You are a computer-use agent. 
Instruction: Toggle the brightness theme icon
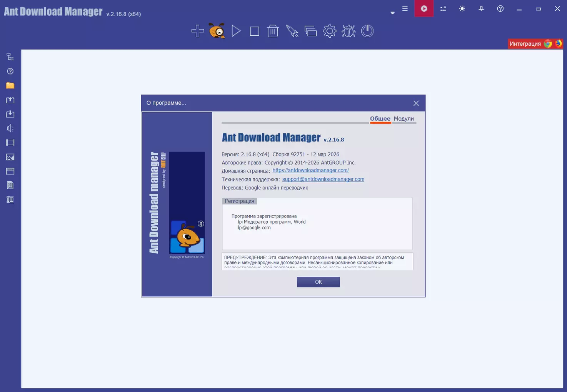462,8
